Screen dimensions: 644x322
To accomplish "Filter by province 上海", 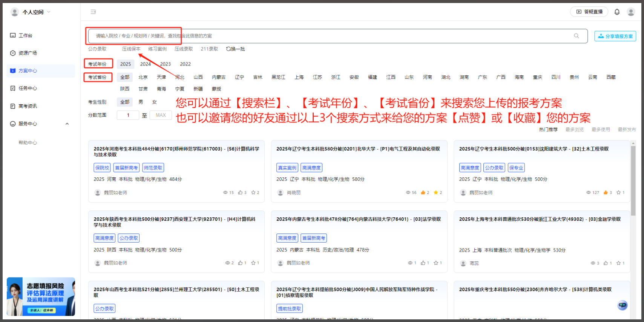I will pos(299,77).
